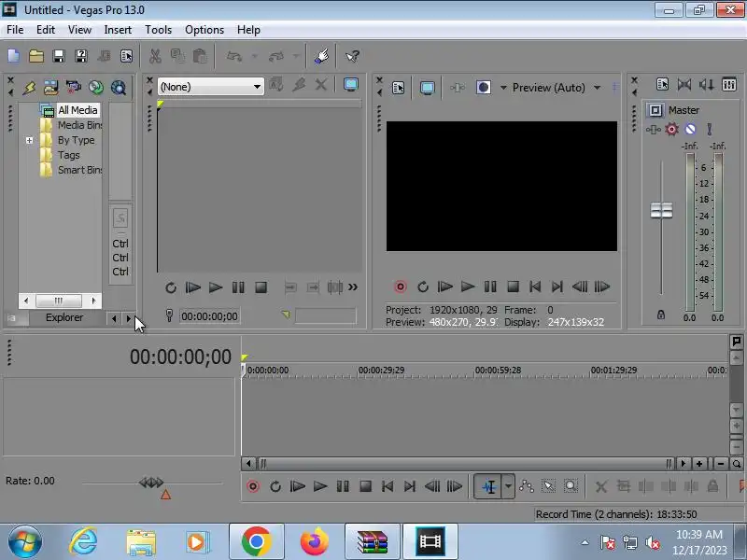Click the What's This help icon
This screenshot has height=560, width=747.
pyautogui.click(x=353, y=56)
